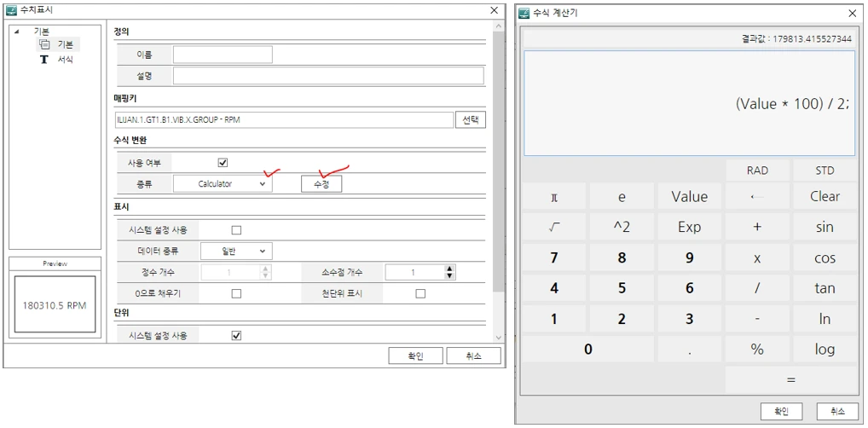
Task: Toggle the RAD mode button
Action: [x=757, y=171]
